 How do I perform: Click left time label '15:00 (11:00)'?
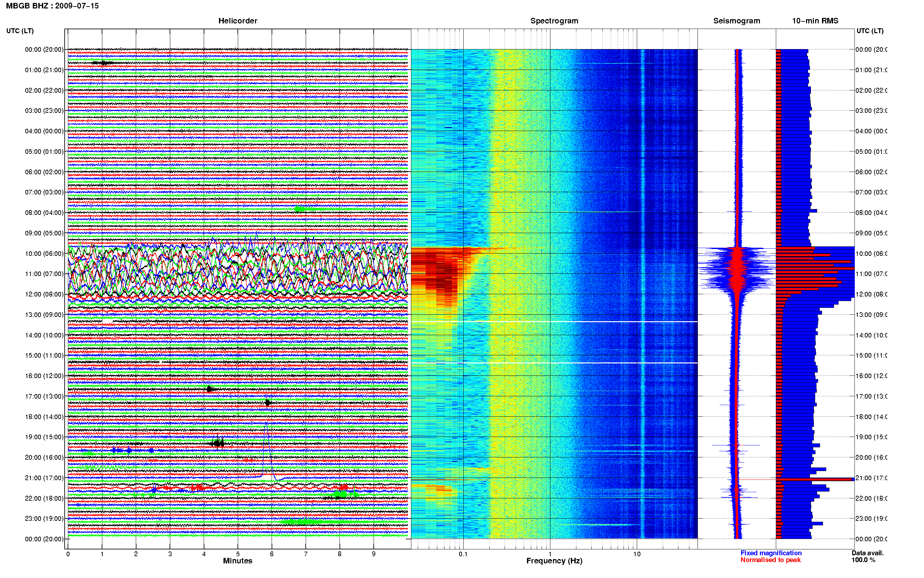[x=44, y=356]
